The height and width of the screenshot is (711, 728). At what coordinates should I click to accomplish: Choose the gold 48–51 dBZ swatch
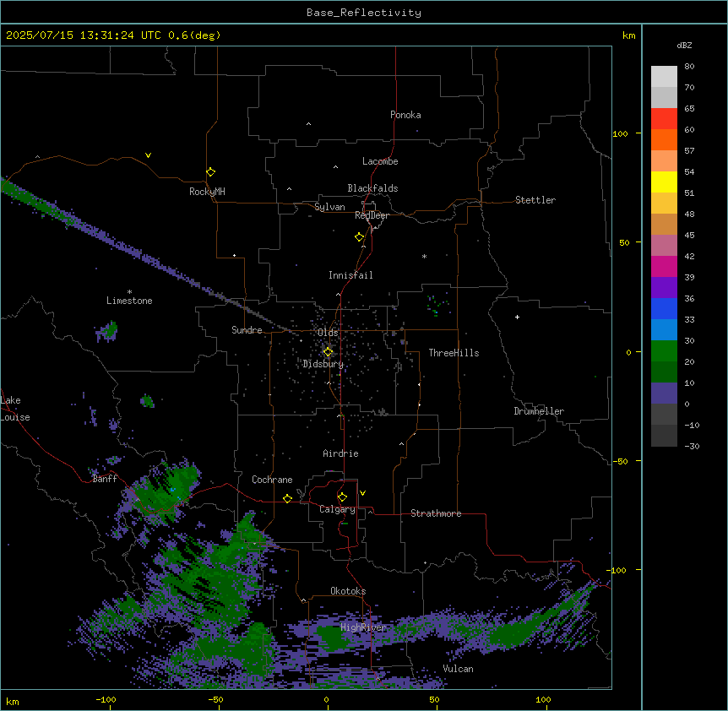tap(664, 204)
